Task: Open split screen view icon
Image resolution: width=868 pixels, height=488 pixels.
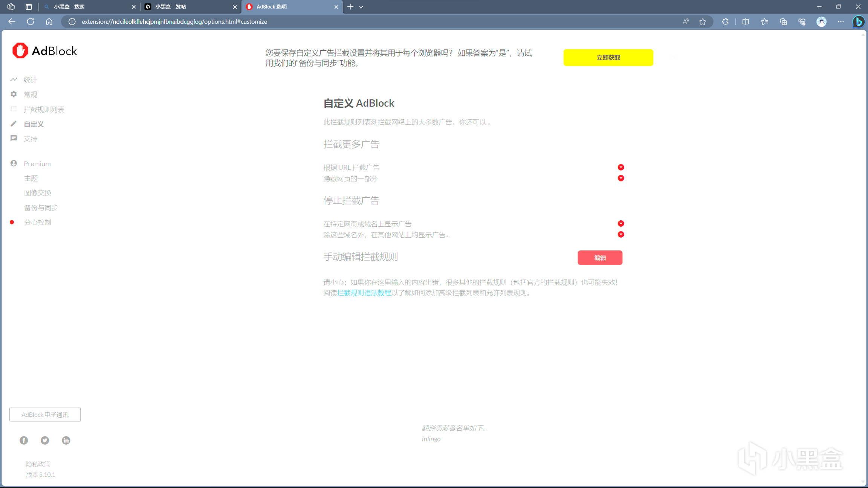Action: point(746,21)
